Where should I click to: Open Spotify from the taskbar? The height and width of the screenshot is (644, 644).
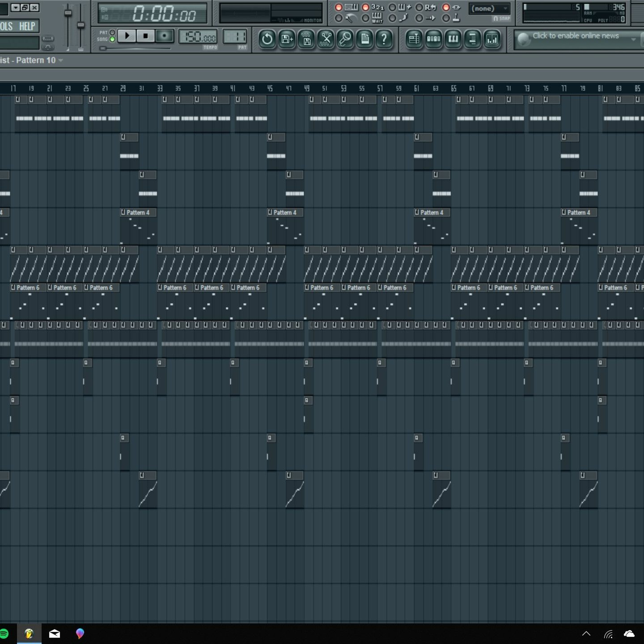(4, 634)
